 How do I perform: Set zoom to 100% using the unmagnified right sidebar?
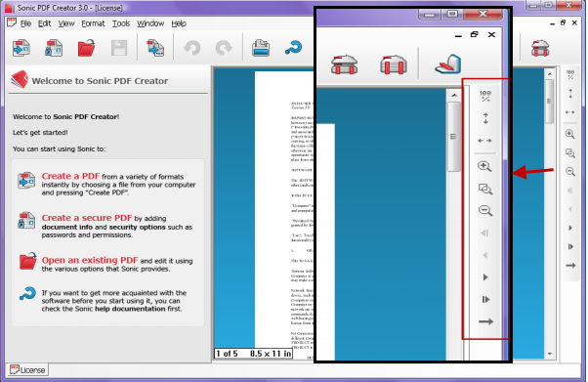tap(570, 74)
